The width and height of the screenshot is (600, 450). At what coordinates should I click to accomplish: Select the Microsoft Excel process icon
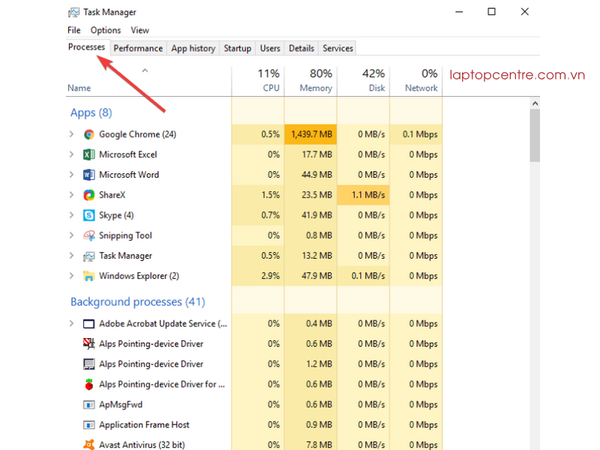tap(89, 154)
